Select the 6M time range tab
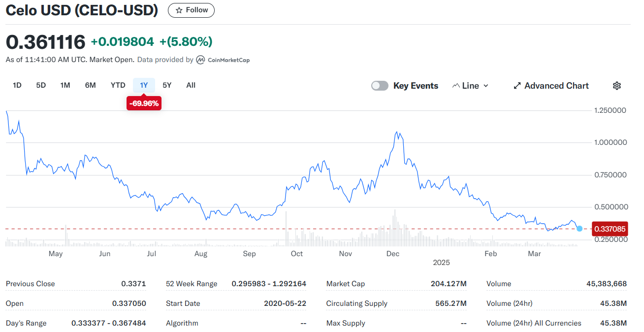The height and width of the screenshot is (332, 644). pos(90,85)
